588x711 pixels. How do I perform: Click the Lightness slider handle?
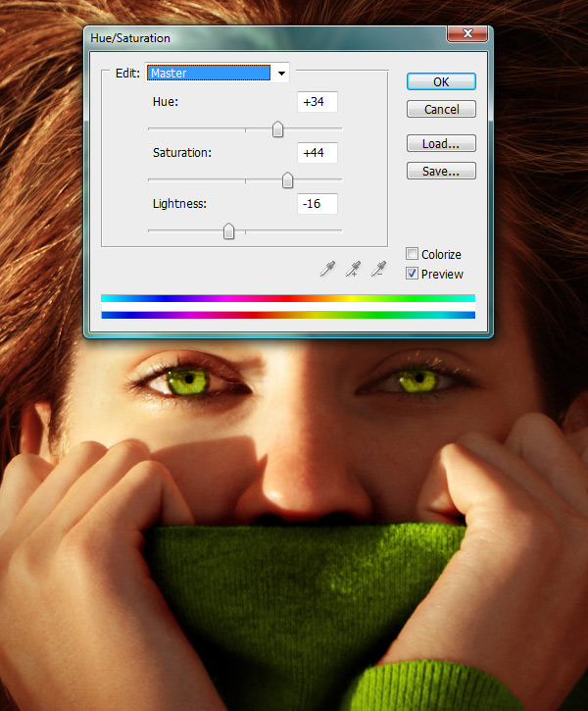pyautogui.click(x=228, y=231)
